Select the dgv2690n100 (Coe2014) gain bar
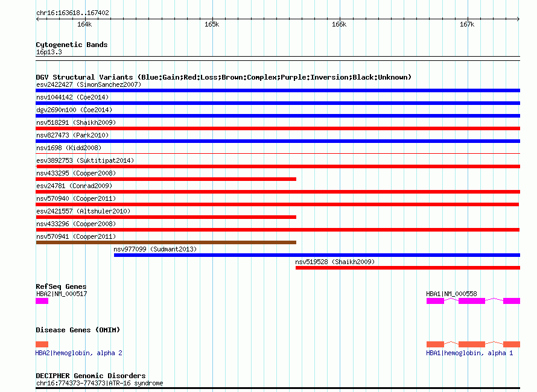 pyautogui.click(x=278, y=116)
